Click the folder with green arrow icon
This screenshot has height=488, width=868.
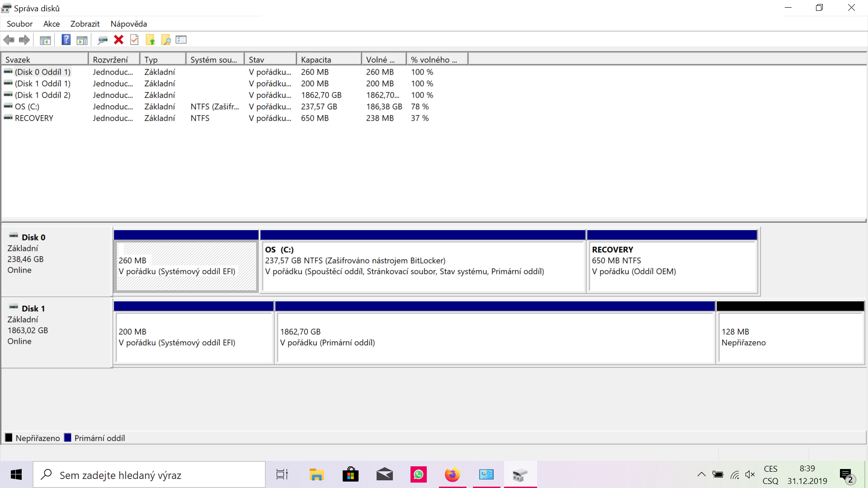[150, 40]
